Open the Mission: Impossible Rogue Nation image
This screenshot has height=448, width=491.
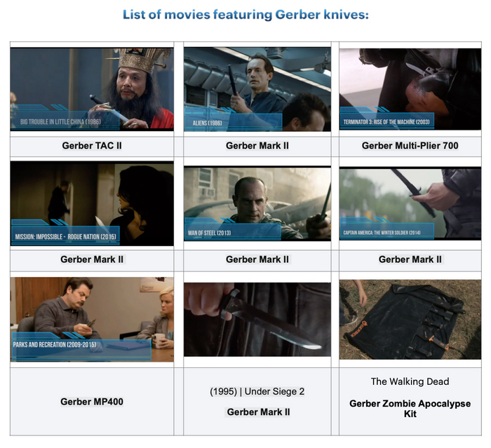coord(92,203)
